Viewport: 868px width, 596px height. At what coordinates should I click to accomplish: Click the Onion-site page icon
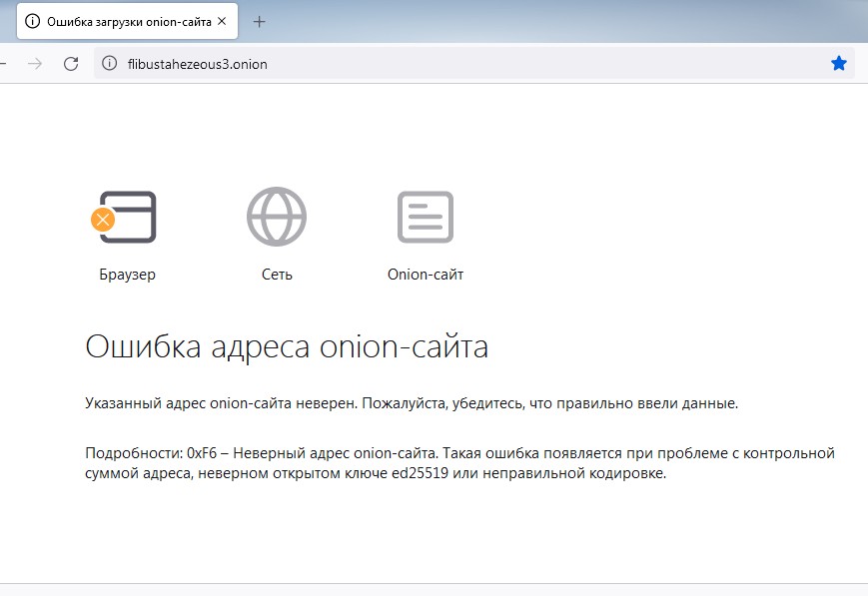pos(426,217)
